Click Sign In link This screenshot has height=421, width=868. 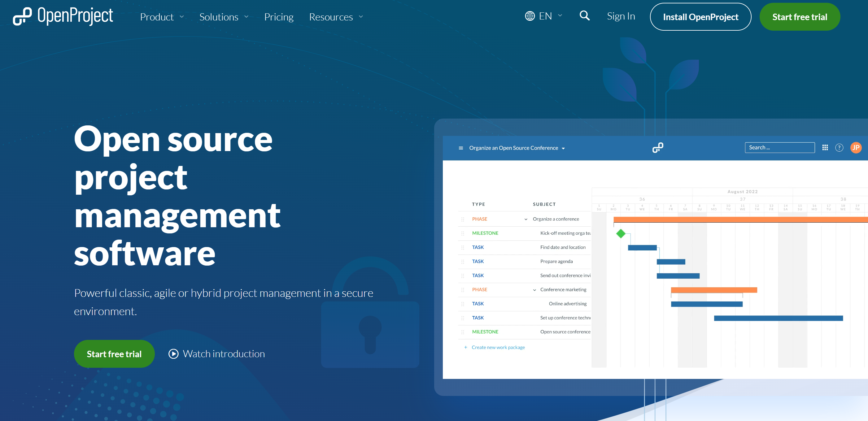point(621,16)
